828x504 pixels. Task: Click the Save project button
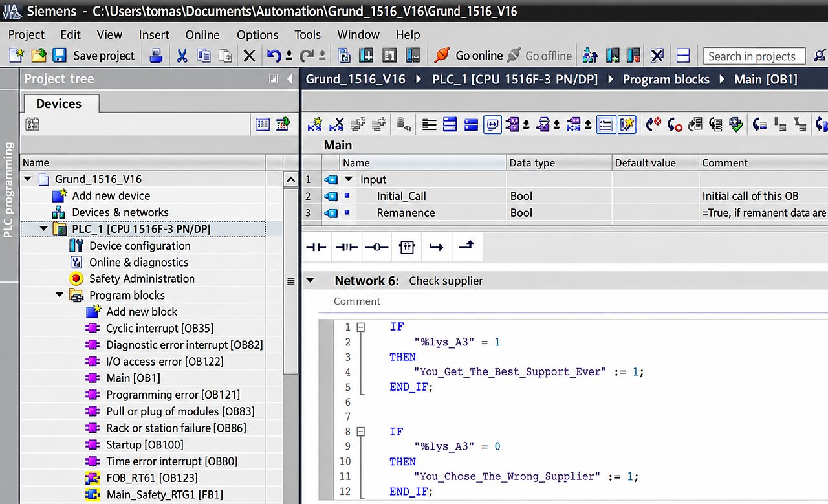tap(94, 56)
